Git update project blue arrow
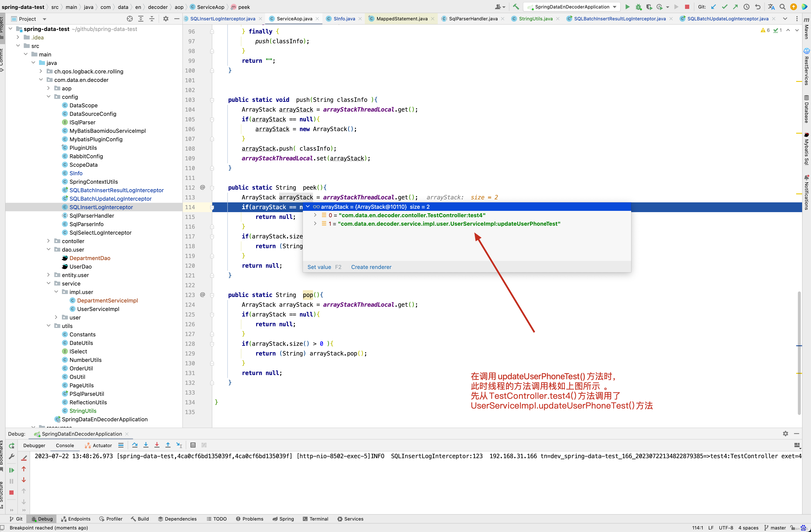 pos(713,7)
